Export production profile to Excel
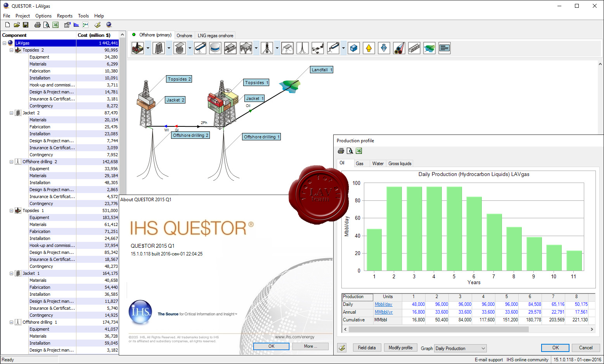 click(x=359, y=151)
